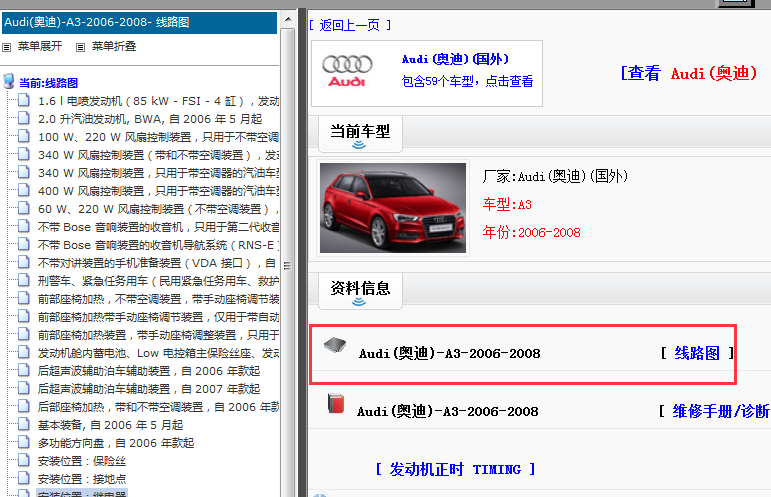Select 当前:线路图 tree root
The width and height of the screenshot is (771, 497).
tap(48, 83)
